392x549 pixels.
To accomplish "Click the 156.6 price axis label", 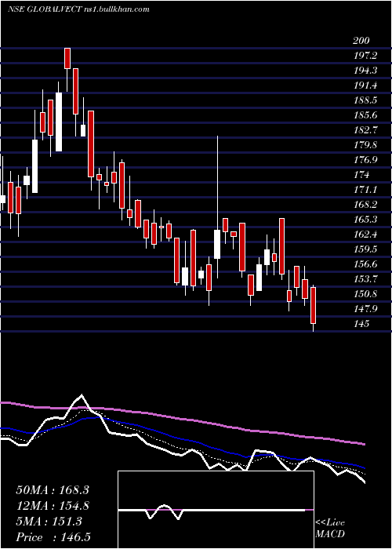I will (365, 264).
